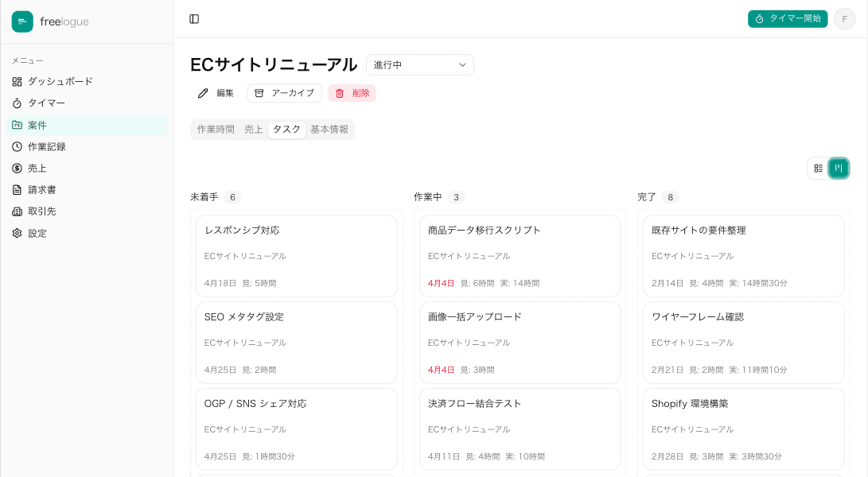The width and height of the screenshot is (868, 477).
Task: Click the freelogue logo icon
Action: [22, 21]
